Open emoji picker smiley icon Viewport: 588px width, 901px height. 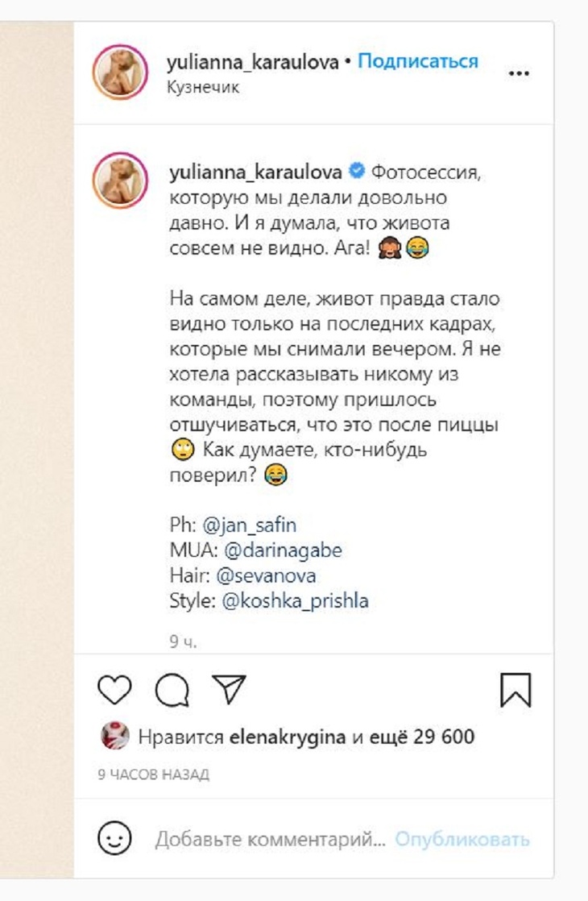click(114, 839)
